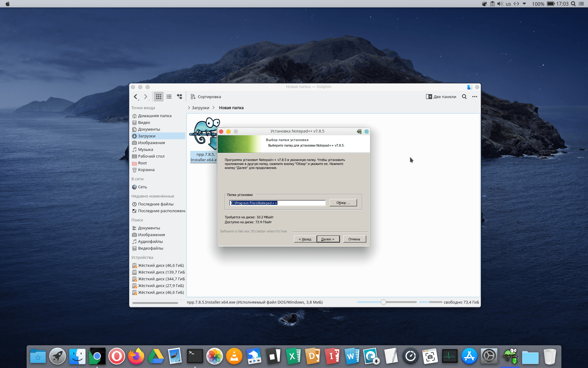588x368 pixels.
Task: Click the Назад back button in installer
Action: point(305,239)
